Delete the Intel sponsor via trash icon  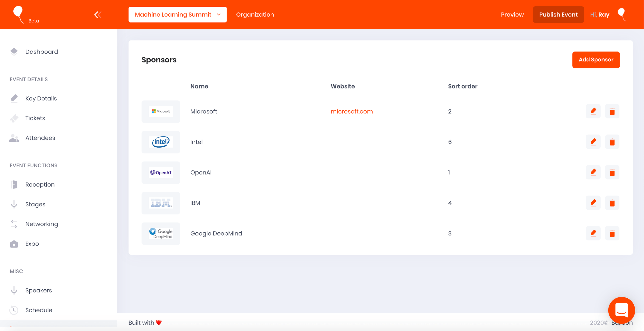point(612,142)
